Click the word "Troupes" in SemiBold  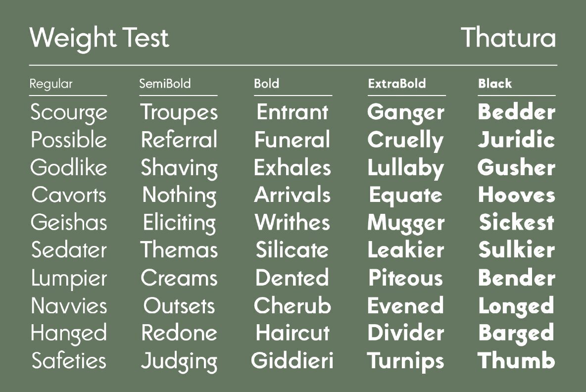point(179,113)
